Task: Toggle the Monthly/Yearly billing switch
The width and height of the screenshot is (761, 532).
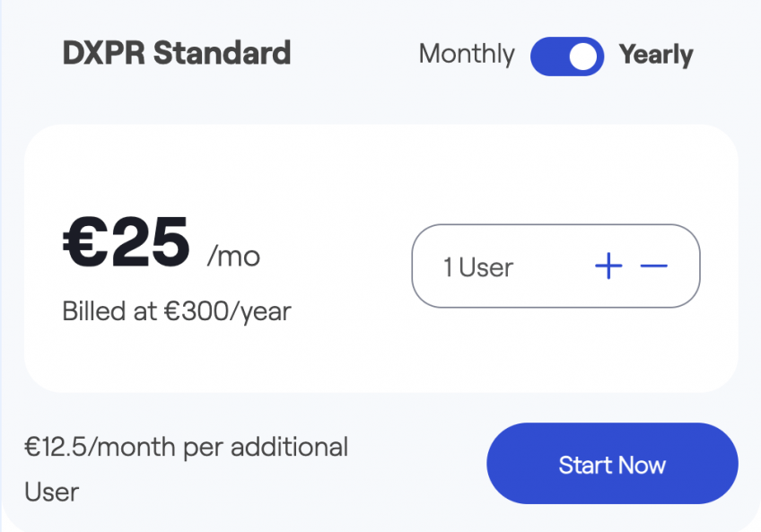Action: [567, 57]
